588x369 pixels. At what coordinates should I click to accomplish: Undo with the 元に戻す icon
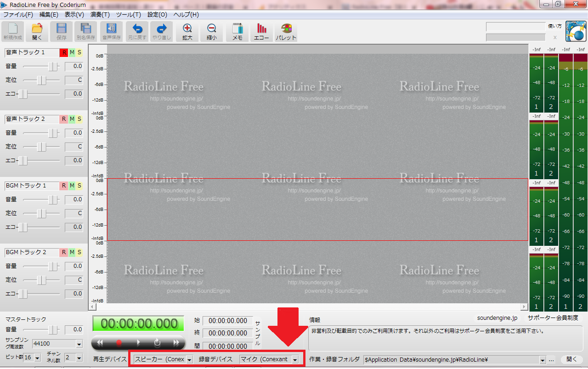(137, 31)
